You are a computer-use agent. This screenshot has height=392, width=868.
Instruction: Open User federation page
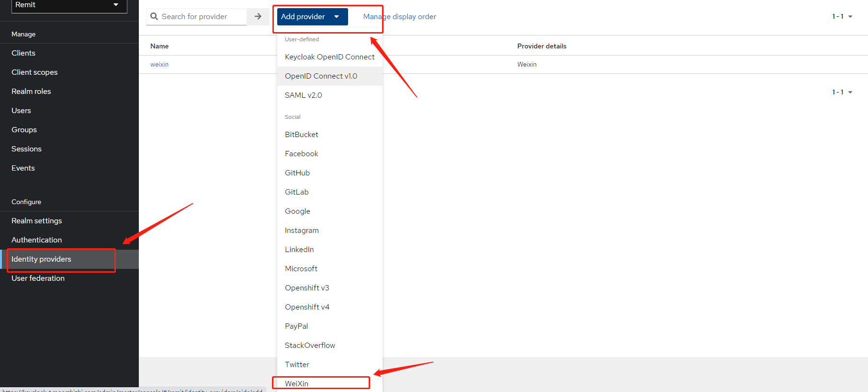pos(38,278)
